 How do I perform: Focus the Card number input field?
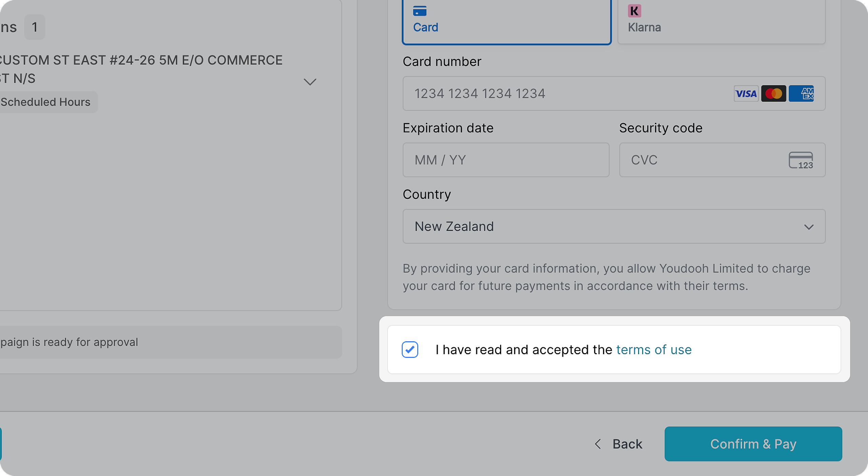(x=563, y=94)
